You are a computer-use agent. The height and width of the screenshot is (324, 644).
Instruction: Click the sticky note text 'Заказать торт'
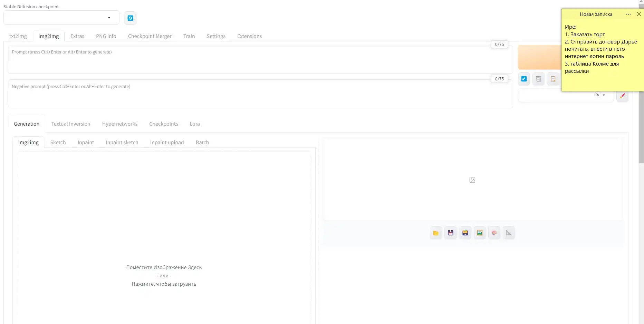(587, 35)
